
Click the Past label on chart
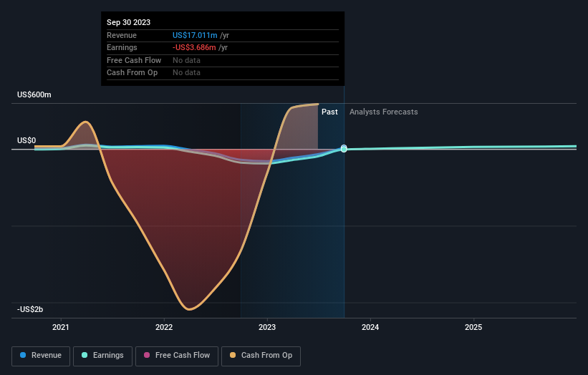329,112
